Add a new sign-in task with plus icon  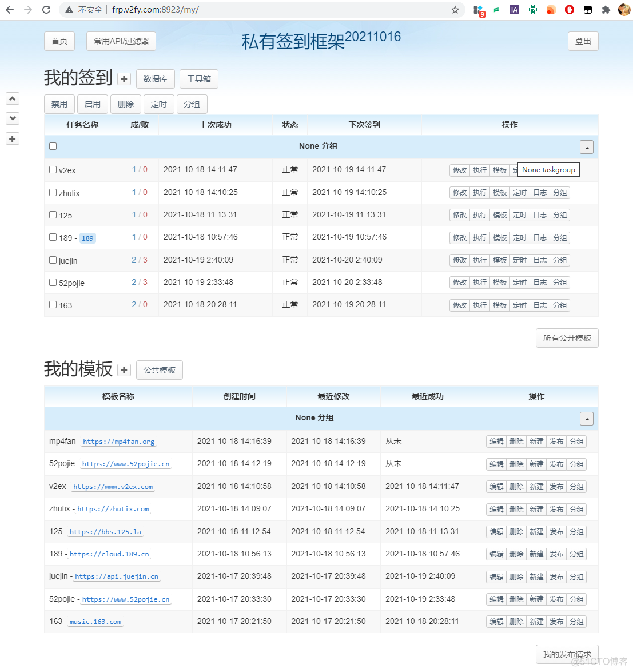[124, 79]
